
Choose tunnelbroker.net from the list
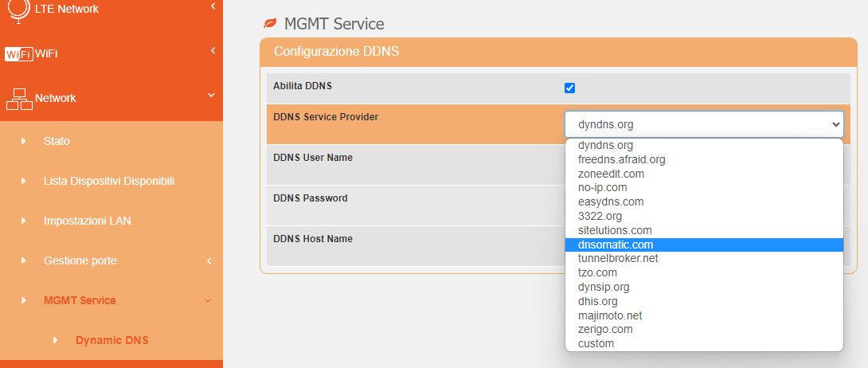618,258
